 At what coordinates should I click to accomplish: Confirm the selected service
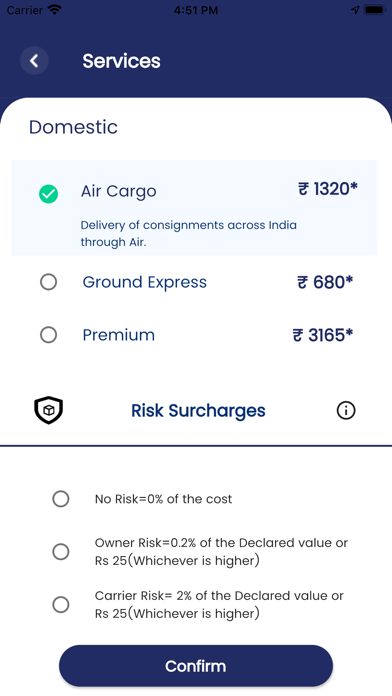[196, 666]
